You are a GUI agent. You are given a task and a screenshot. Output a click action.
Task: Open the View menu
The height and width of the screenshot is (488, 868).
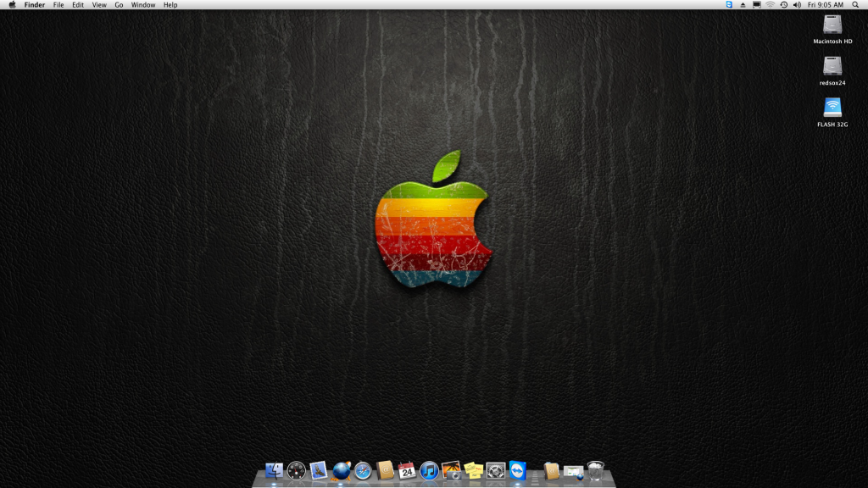point(99,4)
